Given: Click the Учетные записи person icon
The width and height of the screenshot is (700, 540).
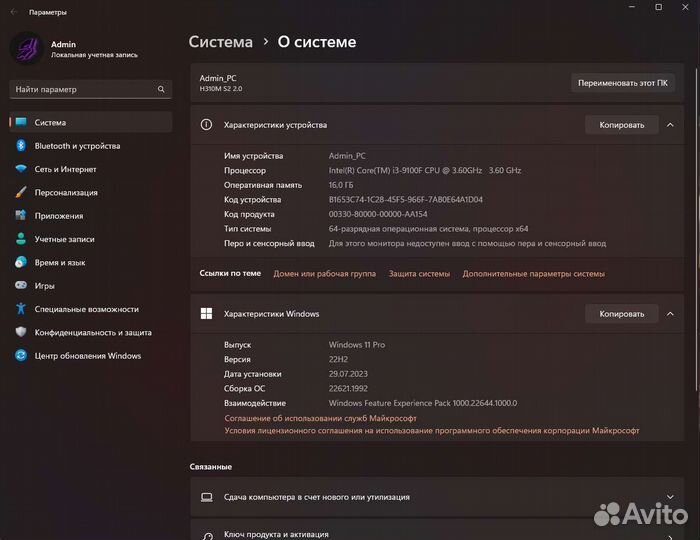Looking at the screenshot, I should [x=21, y=239].
